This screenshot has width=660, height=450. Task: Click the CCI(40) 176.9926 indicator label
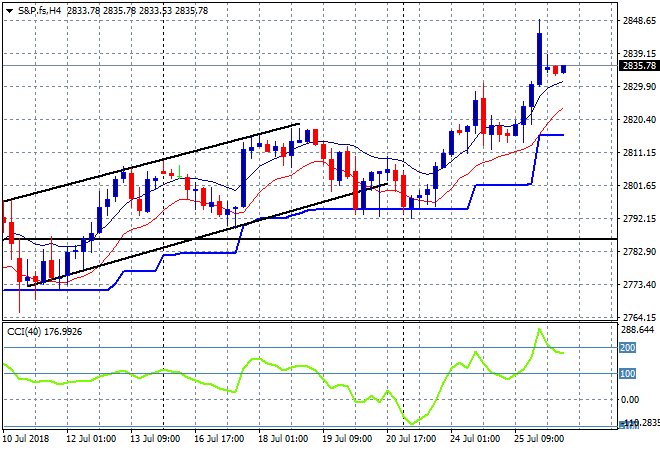(44, 332)
